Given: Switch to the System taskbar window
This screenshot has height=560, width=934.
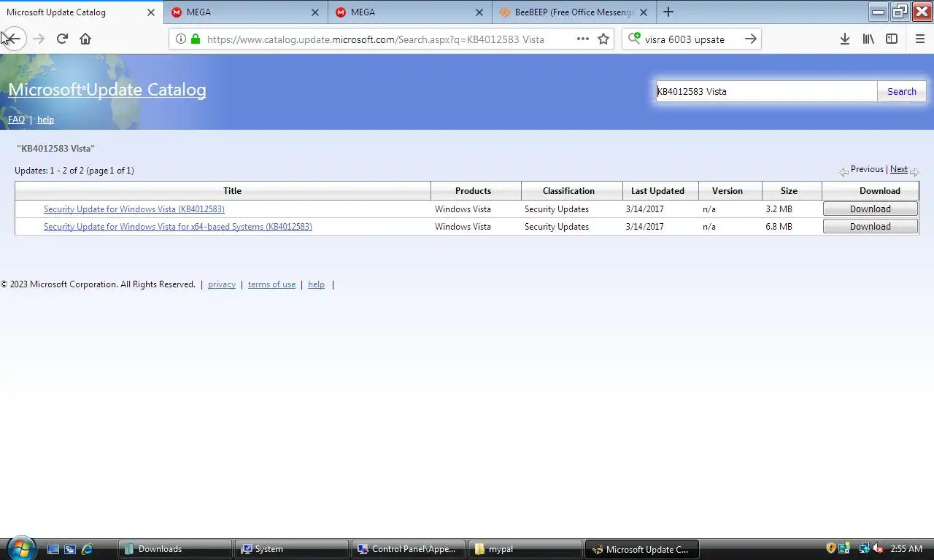Looking at the screenshot, I should click(292, 549).
